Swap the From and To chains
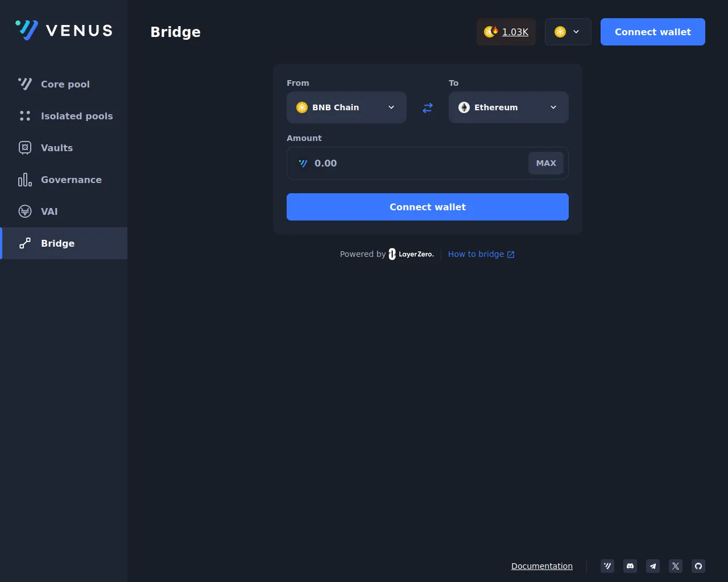The width and height of the screenshot is (728, 582). (x=428, y=107)
